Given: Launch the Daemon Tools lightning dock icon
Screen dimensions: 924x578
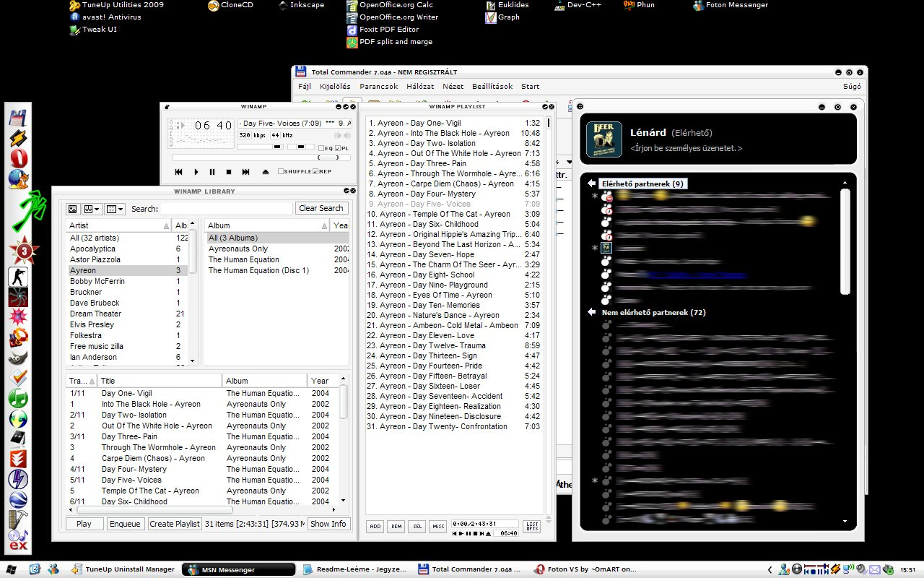Looking at the screenshot, I should click(x=18, y=479).
